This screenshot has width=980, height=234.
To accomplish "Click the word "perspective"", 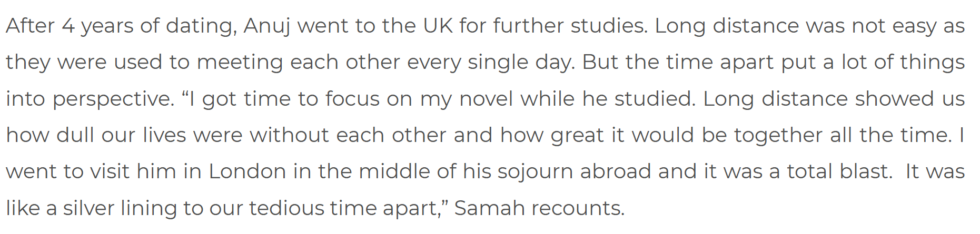I will pos(113,99).
